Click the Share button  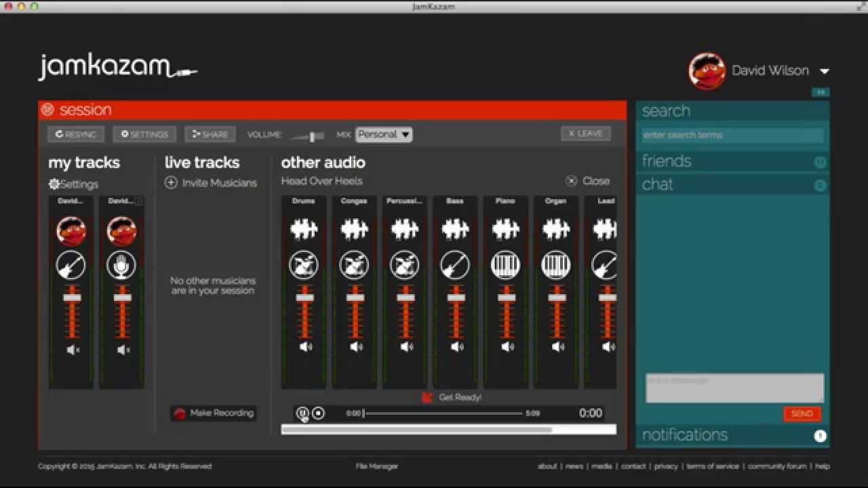coord(210,134)
